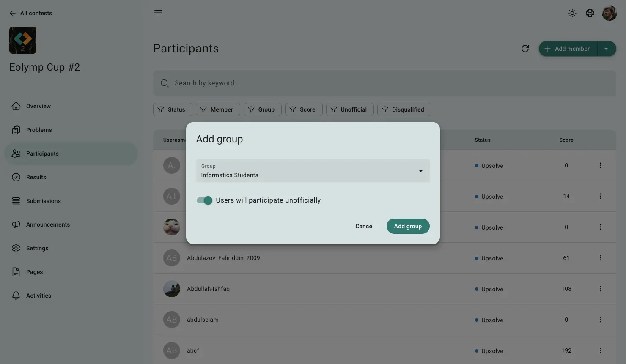This screenshot has height=364, width=626.
Task: Go to Submissions in sidebar
Action: click(x=43, y=201)
